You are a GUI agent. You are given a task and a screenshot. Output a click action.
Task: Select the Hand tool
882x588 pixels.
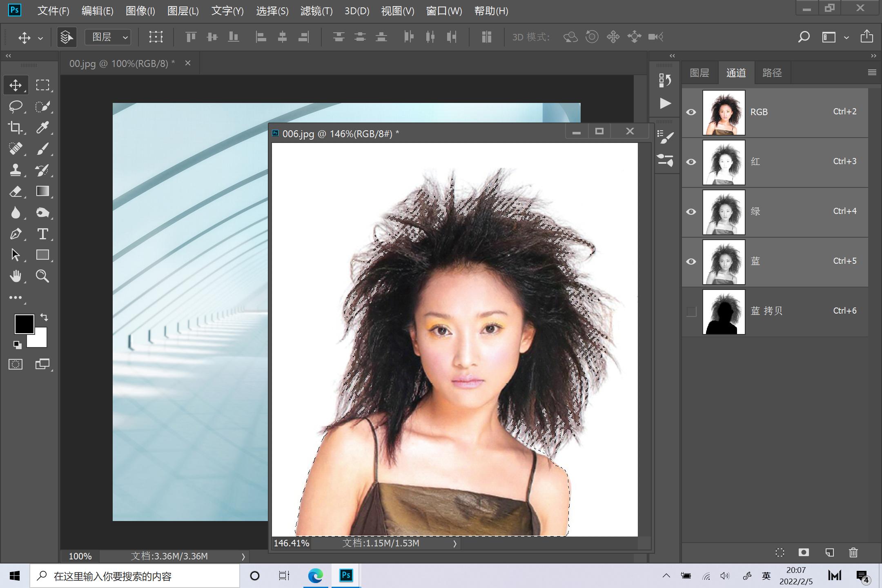tap(16, 276)
